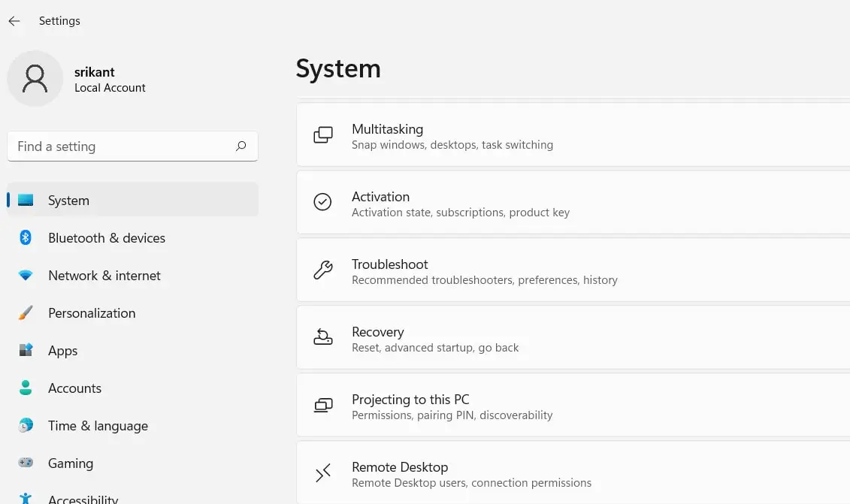Click the Remote Desktop icon
850x504 pixels.
pos(322,473)
